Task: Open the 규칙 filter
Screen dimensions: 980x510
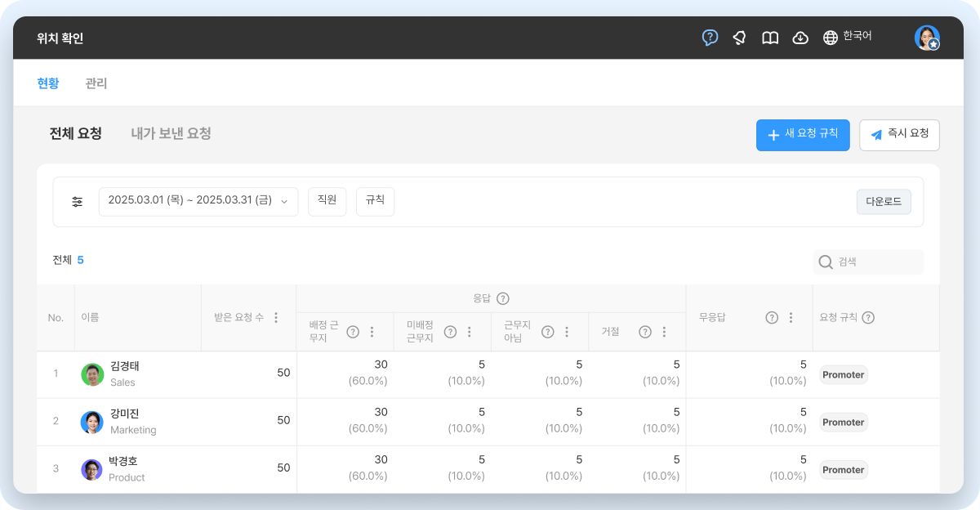Action: [375, 201]
